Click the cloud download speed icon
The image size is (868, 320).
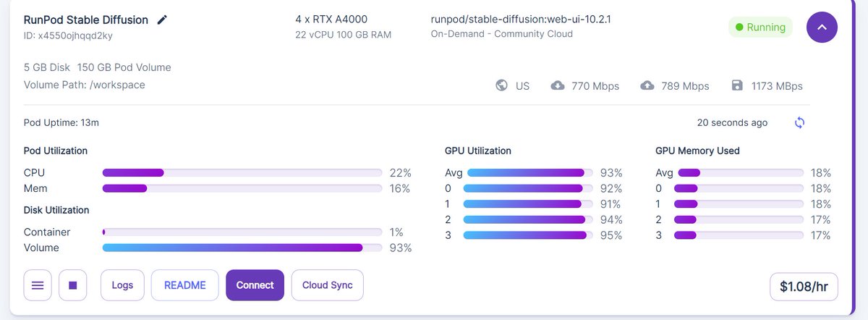coord(558,85)
